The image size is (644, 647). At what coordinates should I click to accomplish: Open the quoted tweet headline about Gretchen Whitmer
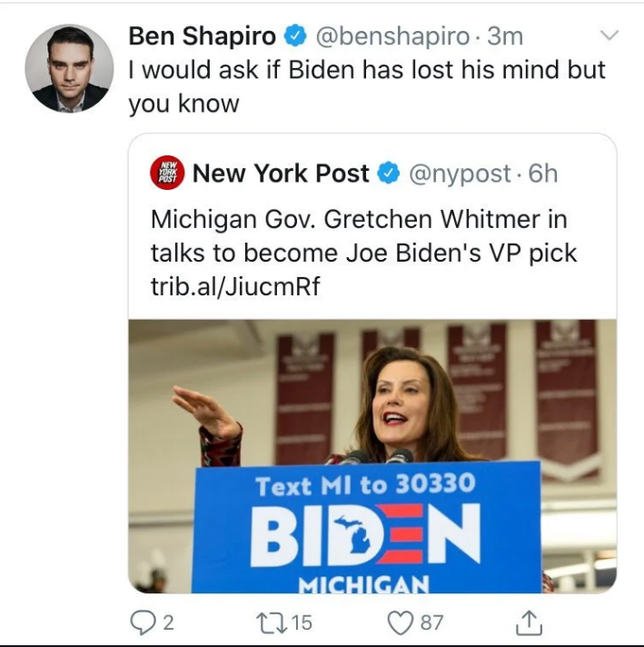363,236
